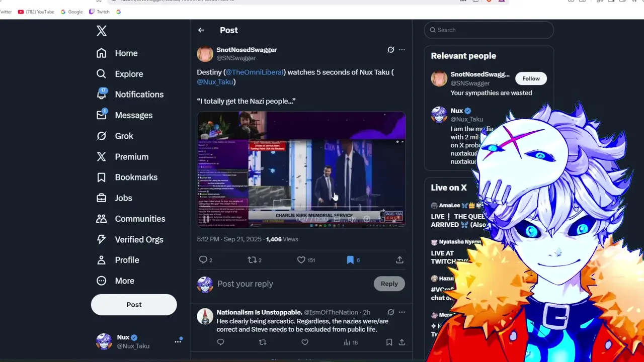Click the Search box at top right
Screen dimensions: 644x362
coord(489,30)
